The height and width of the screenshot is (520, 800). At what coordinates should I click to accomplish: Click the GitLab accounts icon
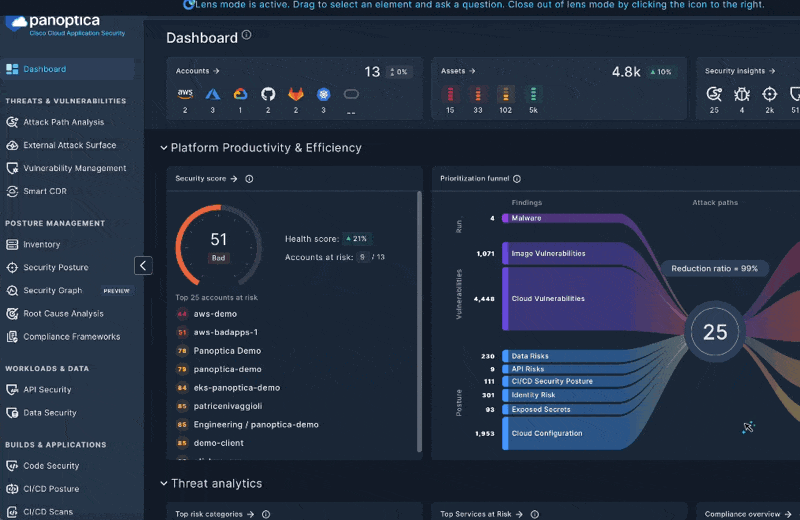(x=296, y=94)
